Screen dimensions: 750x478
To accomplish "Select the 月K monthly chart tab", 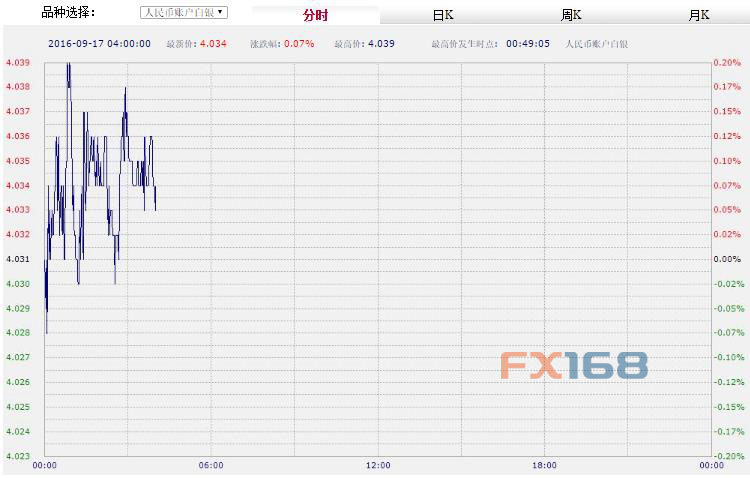I will click(x=698, y=15).
